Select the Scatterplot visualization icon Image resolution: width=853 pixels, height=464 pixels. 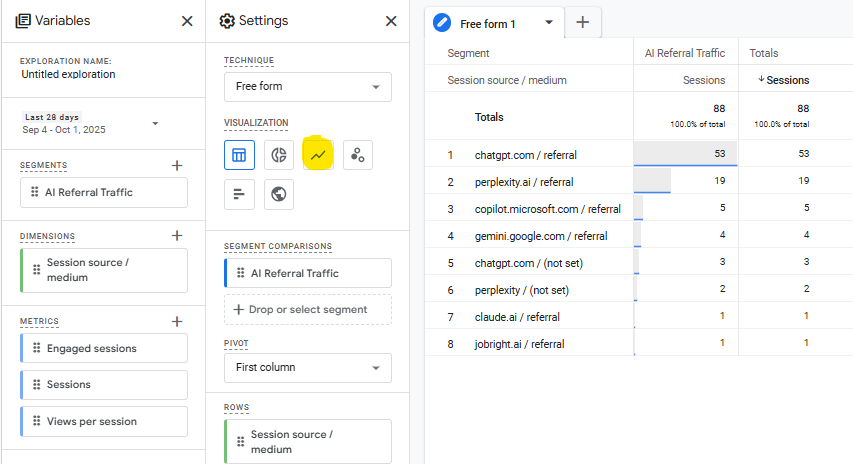click(358, 155)
